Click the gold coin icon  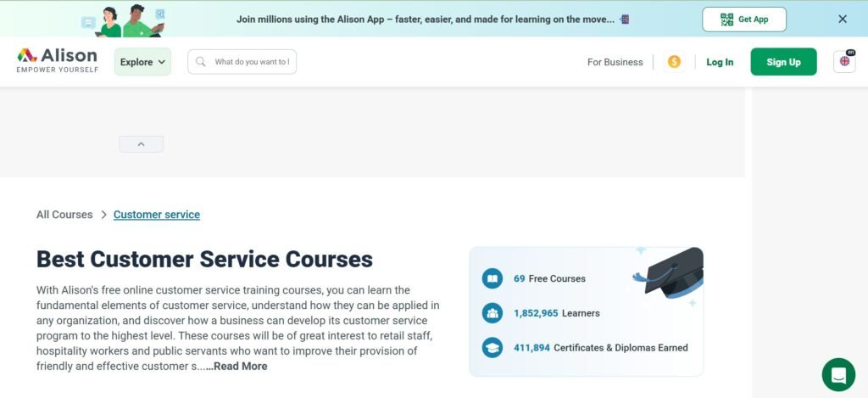point(674,62)
